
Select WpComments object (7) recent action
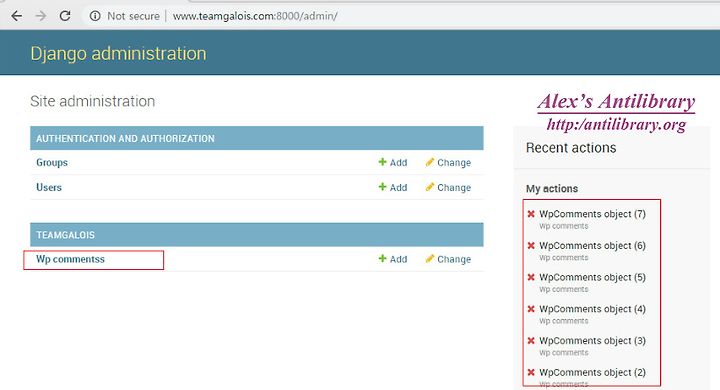(592, 214)
